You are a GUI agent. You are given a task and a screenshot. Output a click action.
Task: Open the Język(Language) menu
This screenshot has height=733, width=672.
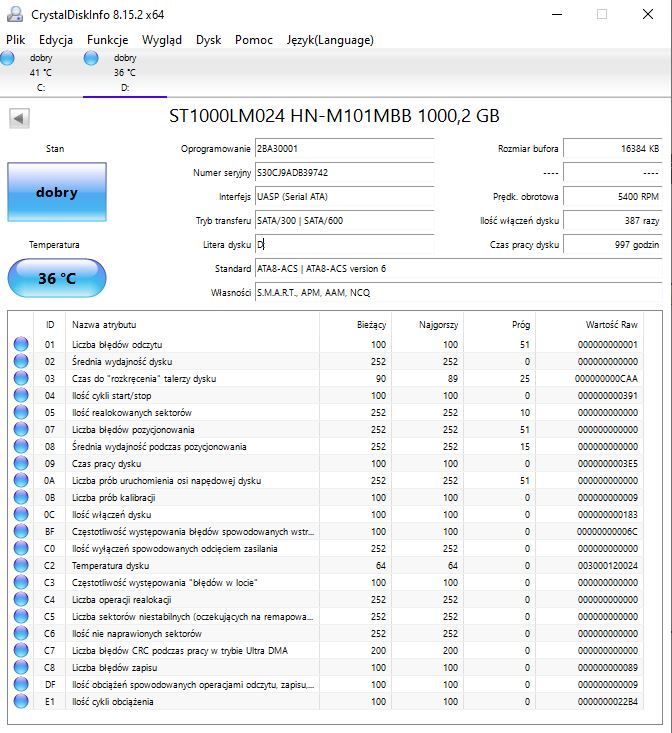click(330, 40)
